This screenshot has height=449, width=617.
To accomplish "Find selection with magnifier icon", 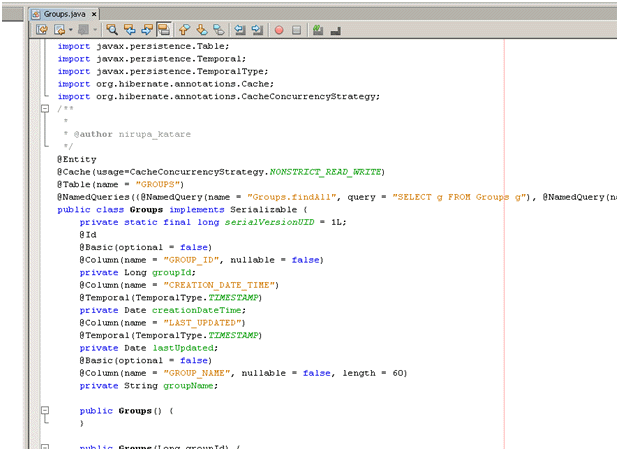I will click(x=112, y=30).
